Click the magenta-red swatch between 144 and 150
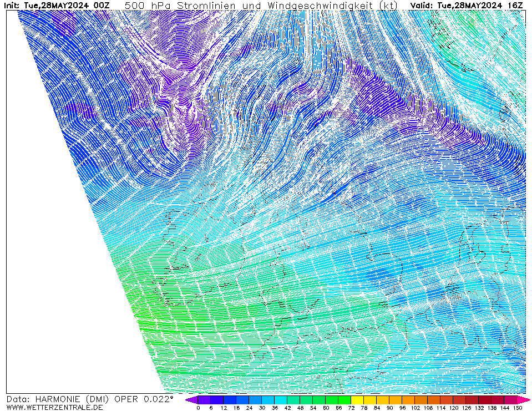Image resolution: width=532 pixels, height=411 pixels. [511, 400]
